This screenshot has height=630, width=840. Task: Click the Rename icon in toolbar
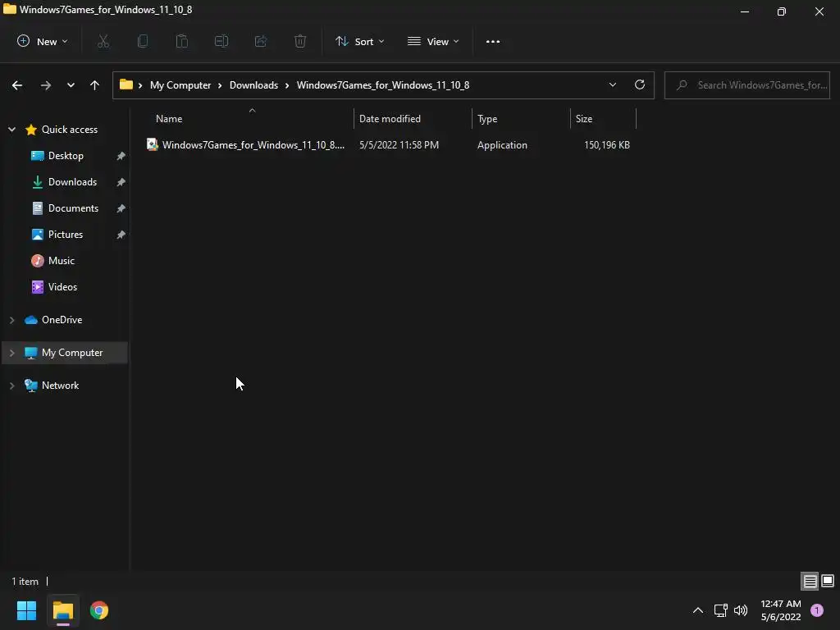tap(221, 41)
